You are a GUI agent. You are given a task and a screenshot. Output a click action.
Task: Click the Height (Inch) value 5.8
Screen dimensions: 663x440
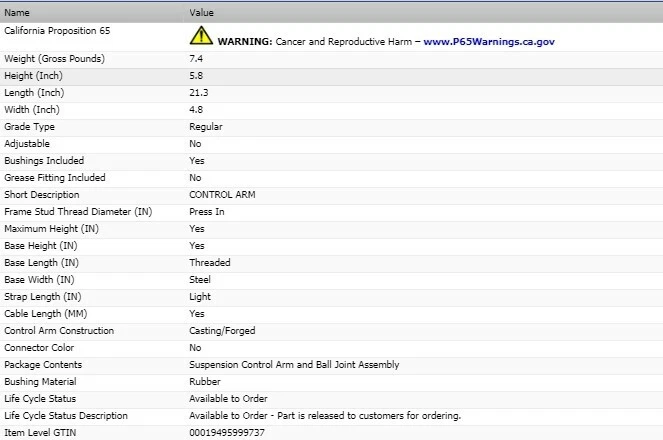click(196, 76)
